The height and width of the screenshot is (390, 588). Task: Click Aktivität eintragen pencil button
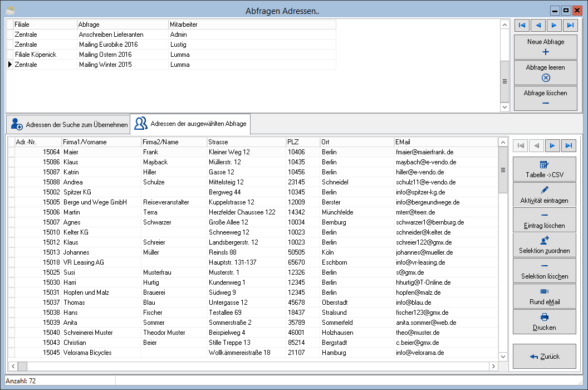coord(545,195)
